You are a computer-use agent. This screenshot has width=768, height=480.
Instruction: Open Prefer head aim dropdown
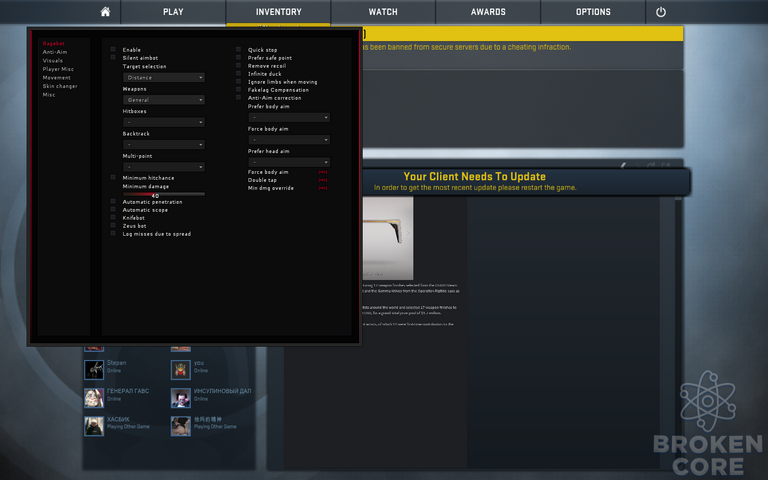click(289, 162)
